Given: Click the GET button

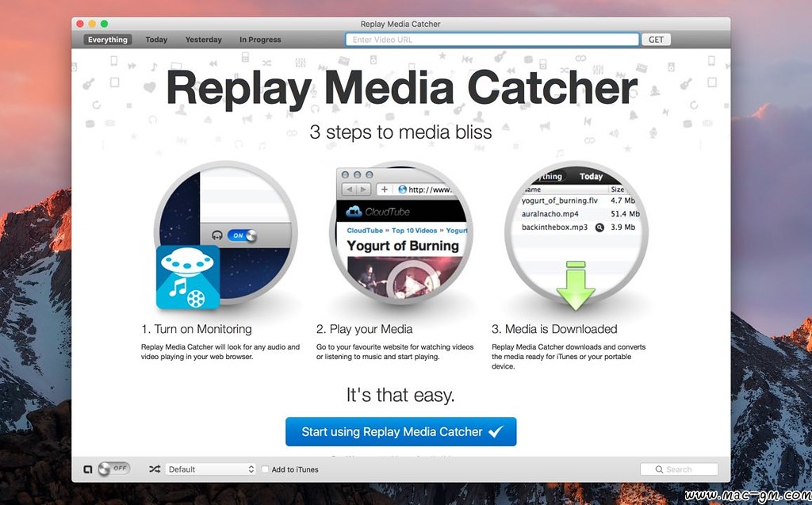Looking at the screenshot, I should [x=656, y=40].
